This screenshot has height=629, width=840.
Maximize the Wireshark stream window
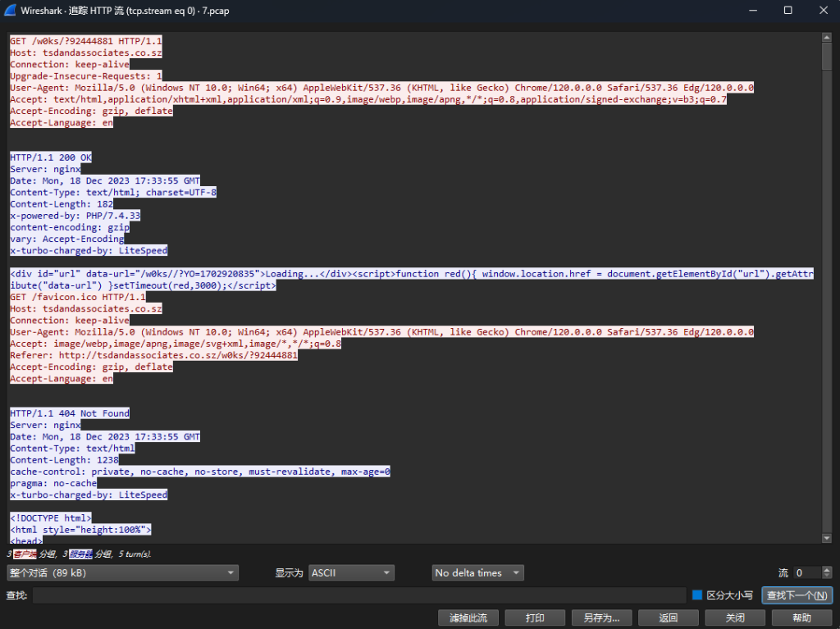coord(787,11)
